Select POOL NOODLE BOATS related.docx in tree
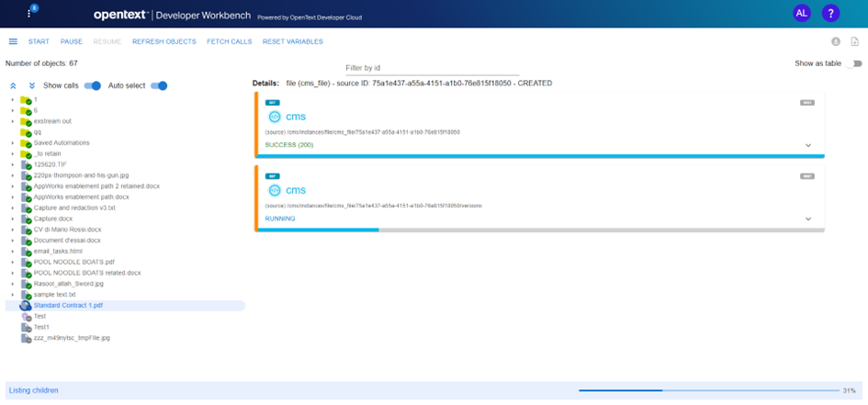Screen dimensions: 868x405 pos(87,274)
